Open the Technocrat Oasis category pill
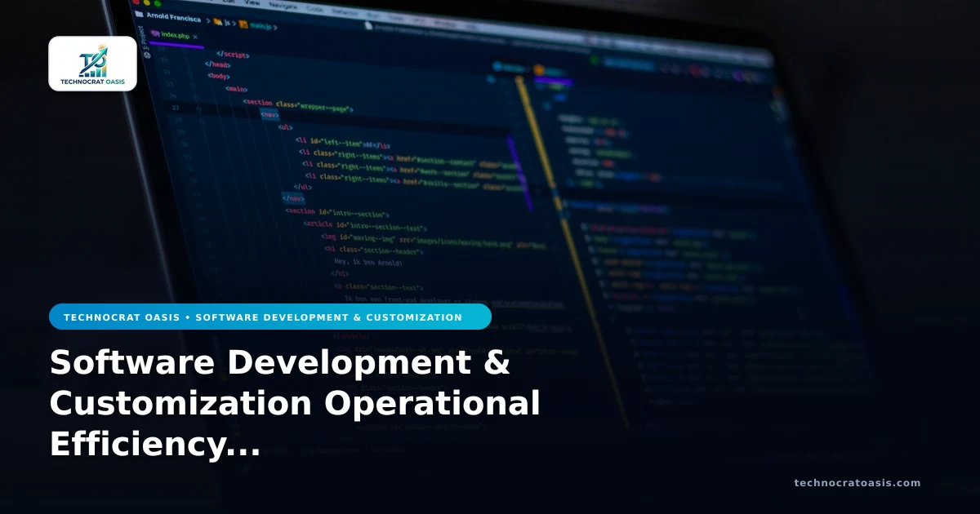The image size is (980, 514). 270,317
